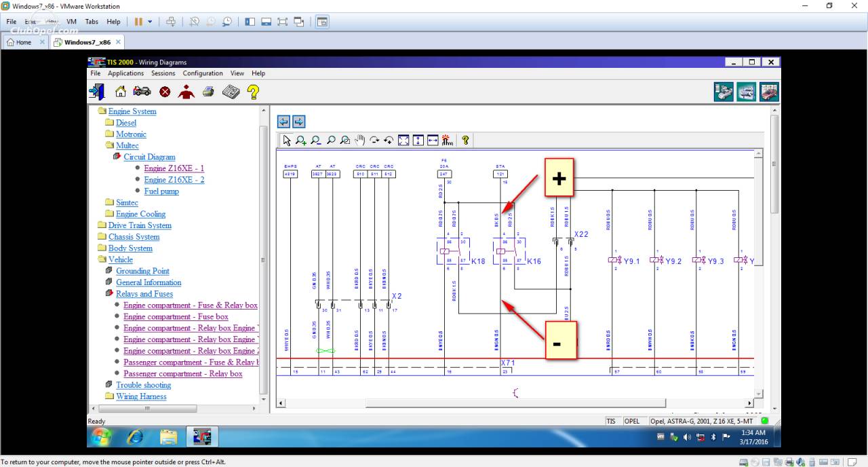
Task: Rotate diagram counterclockwise
Action: [389, 141]
